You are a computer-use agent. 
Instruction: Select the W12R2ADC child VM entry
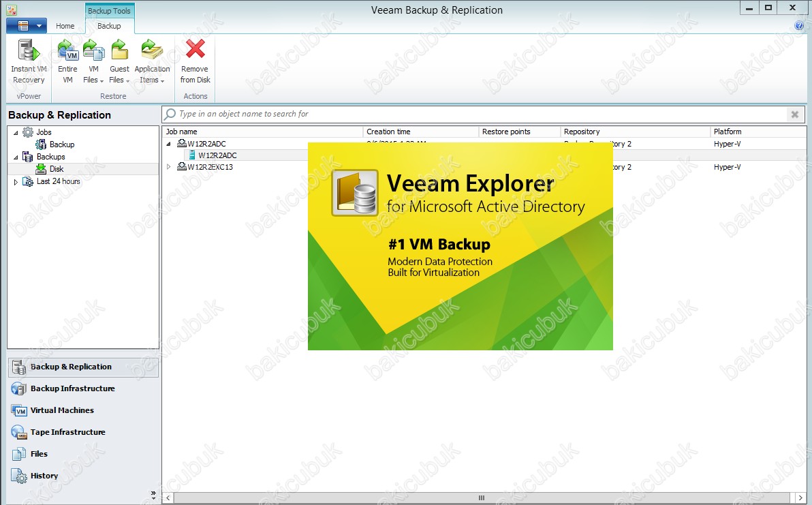[x=217, y=155]
